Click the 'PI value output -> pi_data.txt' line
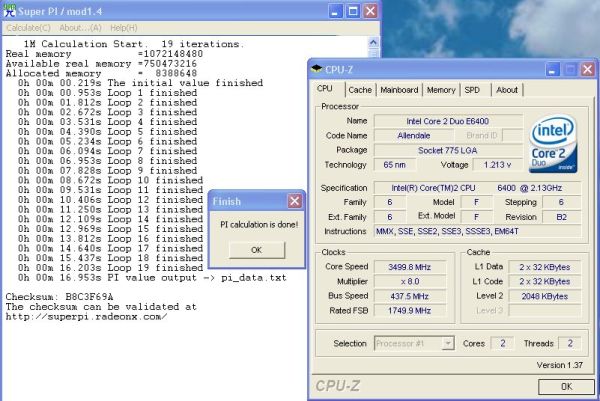The width and height of the screenshot is (600, 401). coord(152,278)
